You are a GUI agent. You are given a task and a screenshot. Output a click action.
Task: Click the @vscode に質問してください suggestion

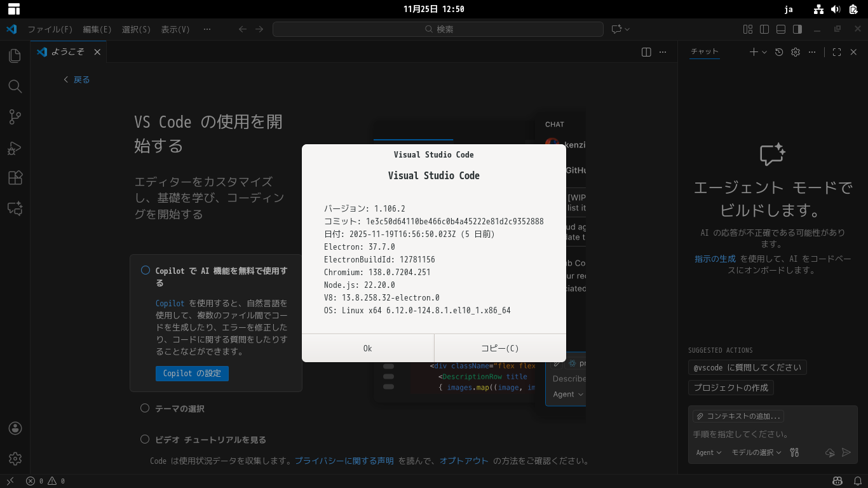point(747,367)
